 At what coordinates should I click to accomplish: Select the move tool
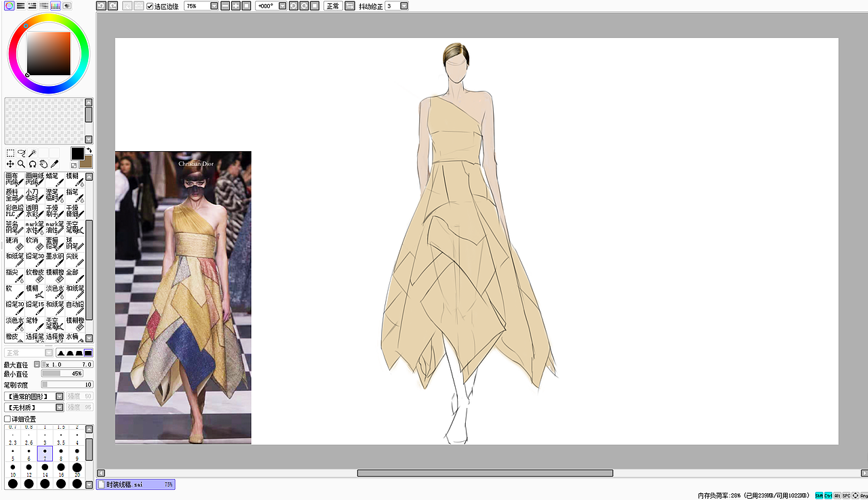pyautogui.click(x=10, y=164)
